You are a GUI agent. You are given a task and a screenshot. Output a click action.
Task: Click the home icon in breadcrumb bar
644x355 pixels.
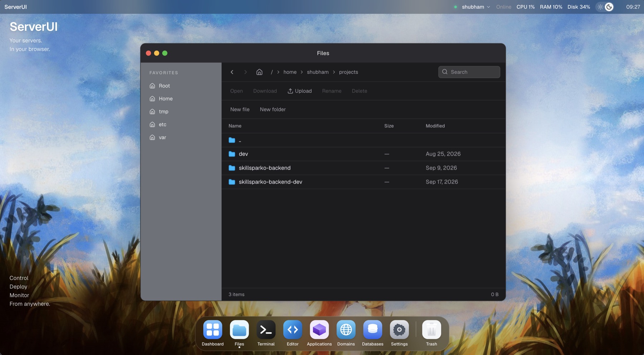259,72
